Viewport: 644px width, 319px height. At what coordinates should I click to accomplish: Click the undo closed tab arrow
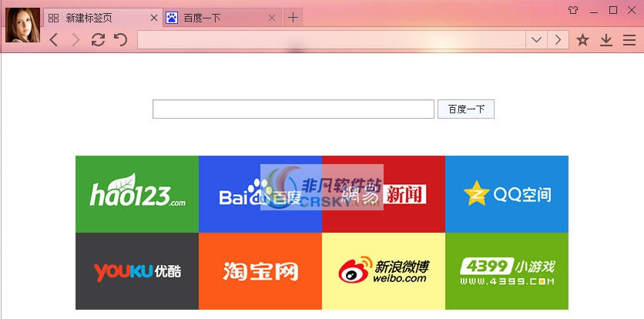tap(120, 40)
